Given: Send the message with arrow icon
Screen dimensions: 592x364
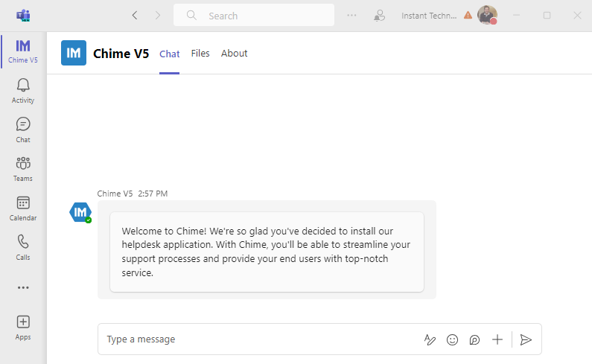Looking at the screenshot, I should 526,339.
